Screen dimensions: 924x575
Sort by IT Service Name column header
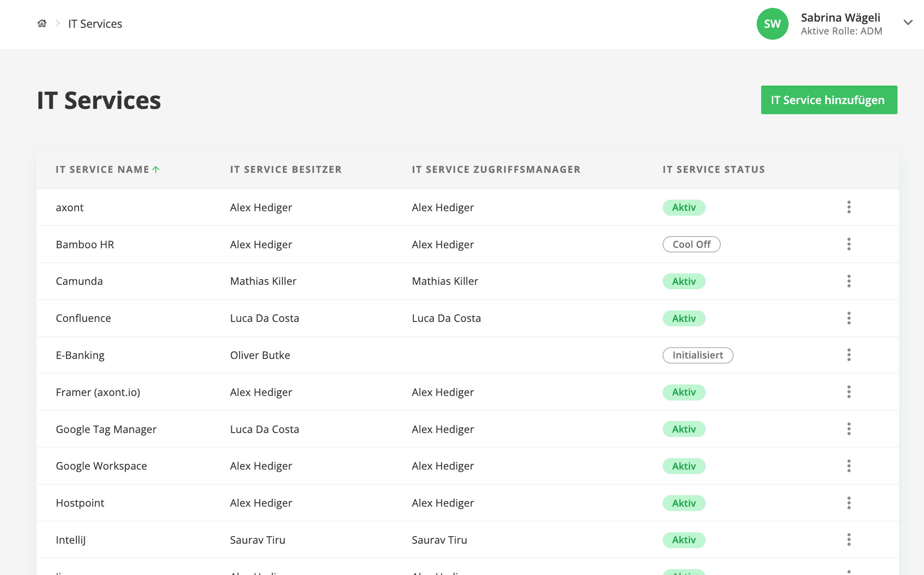102,169
